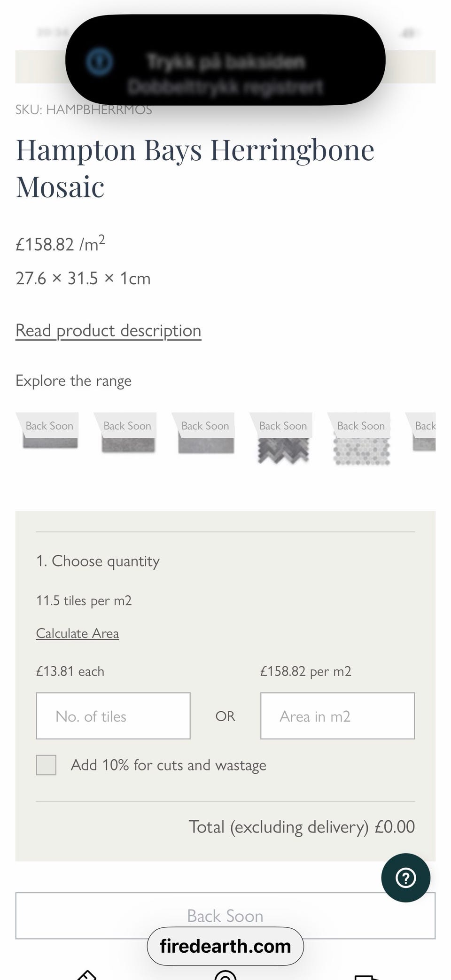This screenshot has height=980, width=451.
Task: Tap the location pin icon at the bottom
Action: point(225,974)
